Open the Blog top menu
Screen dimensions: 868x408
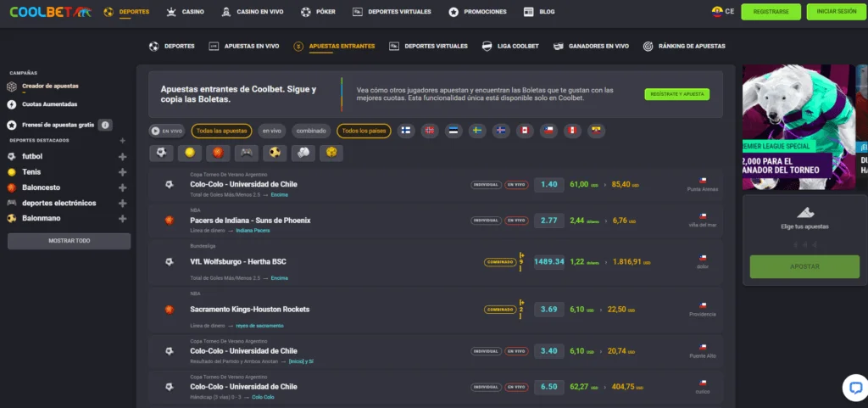pyautogui.click(x=539, y=12)
